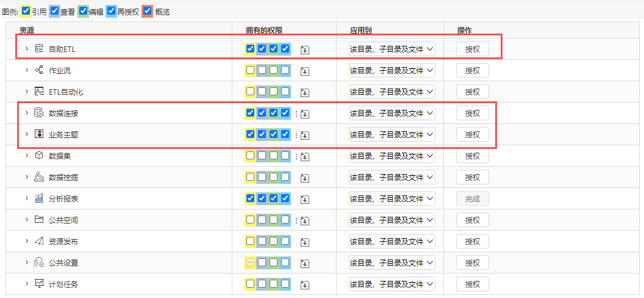The width and height of the screenshot is (644, 298).
Task: Expand the 自助ETL tree node
Action: (x=27, y=49)
